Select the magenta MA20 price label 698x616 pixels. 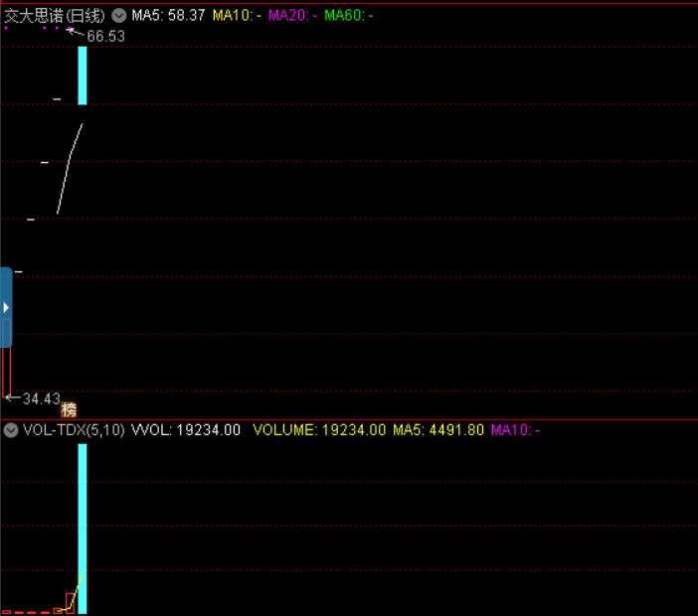292,16
